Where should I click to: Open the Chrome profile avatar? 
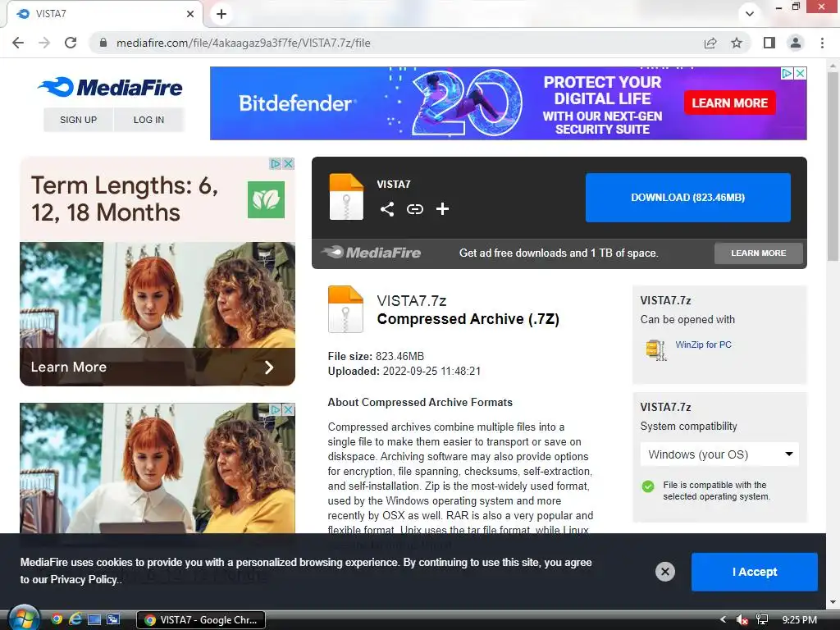pos(796,43)
